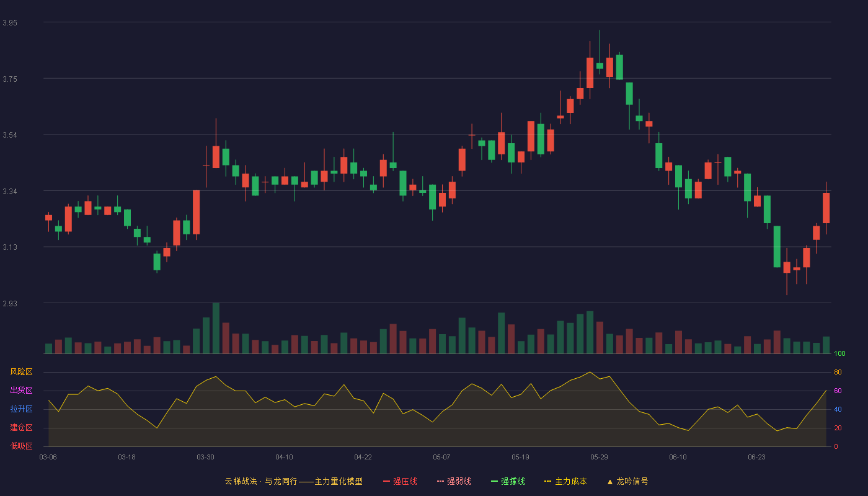Click the 3.95 price axis label
The height and width of the screenshot is (496, 868).
[x=10, y=23]
